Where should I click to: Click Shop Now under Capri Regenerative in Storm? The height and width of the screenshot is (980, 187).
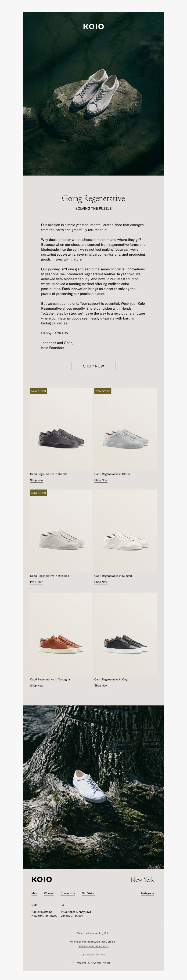[x=101, y=480]
